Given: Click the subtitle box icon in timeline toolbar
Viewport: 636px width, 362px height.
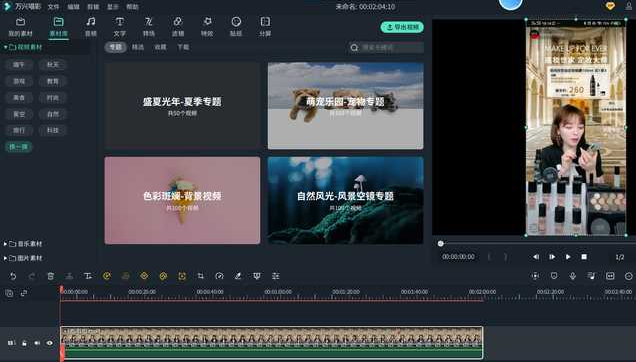Looking at the screenshot, I should (610, 276).
